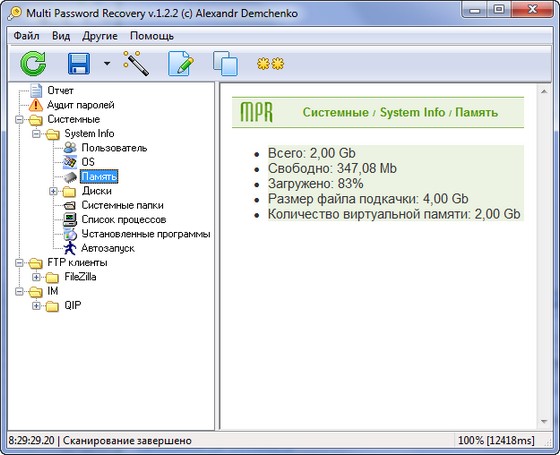Expand the Диски folder node
The height and width of the screenshot is (455, 560).
coord(53,191)
